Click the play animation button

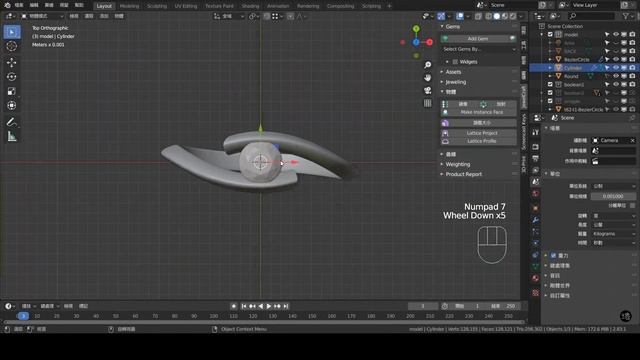coord(269,306)
